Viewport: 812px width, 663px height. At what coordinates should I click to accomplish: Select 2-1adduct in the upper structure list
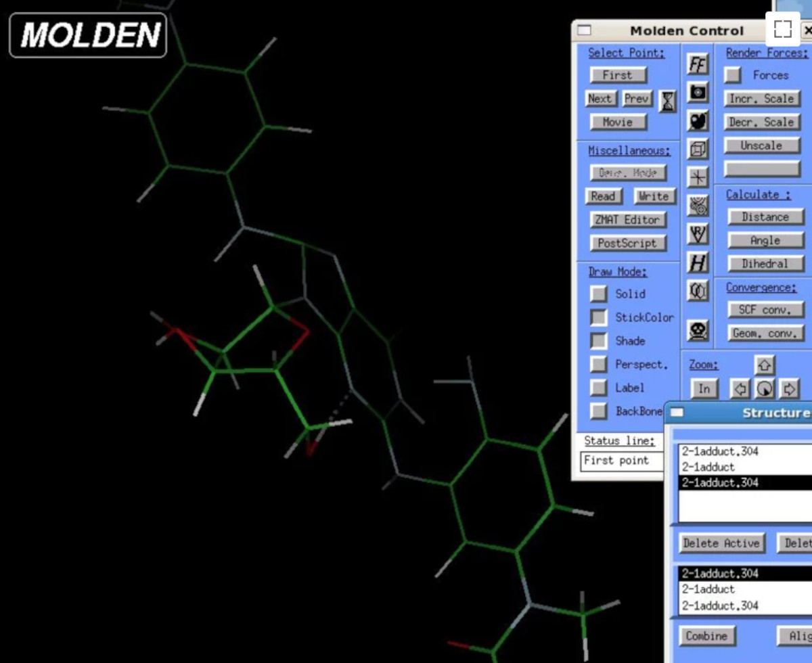click(x=708, y=467)
